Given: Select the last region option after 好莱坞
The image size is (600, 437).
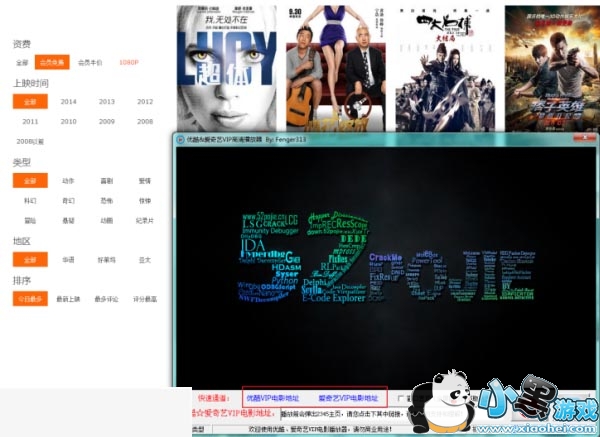Looking at the screenshot, I should coord(145,260).
